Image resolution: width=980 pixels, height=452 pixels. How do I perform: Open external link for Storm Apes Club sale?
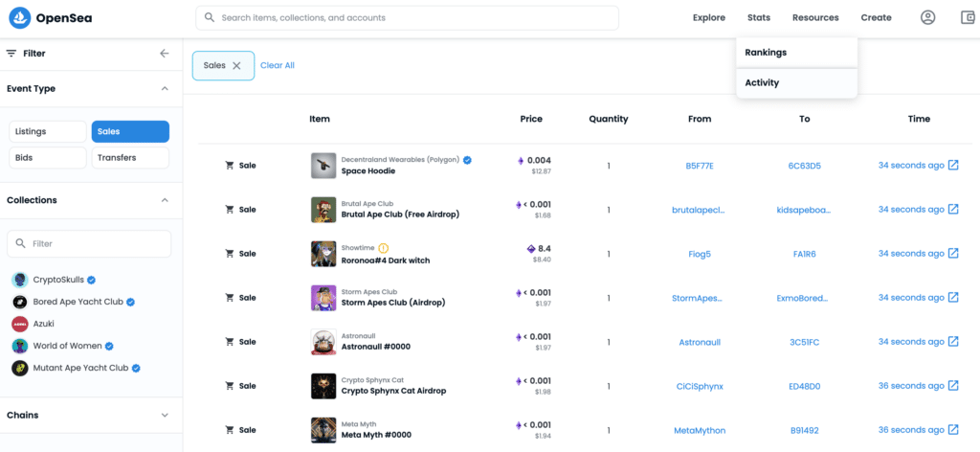point(953,297)
